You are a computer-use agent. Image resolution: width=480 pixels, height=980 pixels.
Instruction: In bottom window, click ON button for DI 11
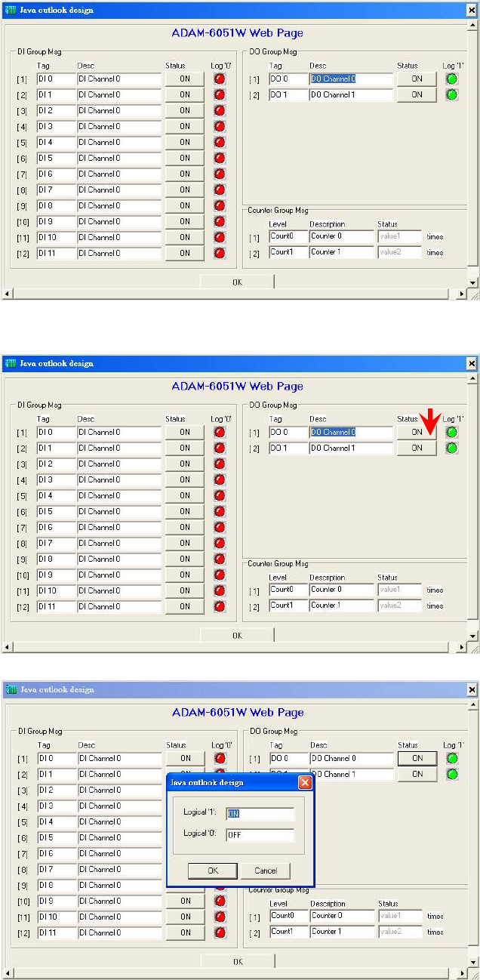click(185, 932)
